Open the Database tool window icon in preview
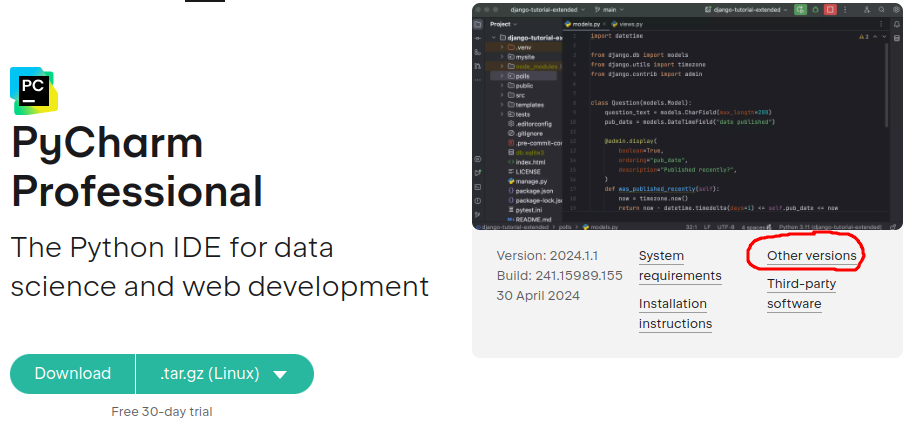Viewport: 914px width, 427px height. 897,38
